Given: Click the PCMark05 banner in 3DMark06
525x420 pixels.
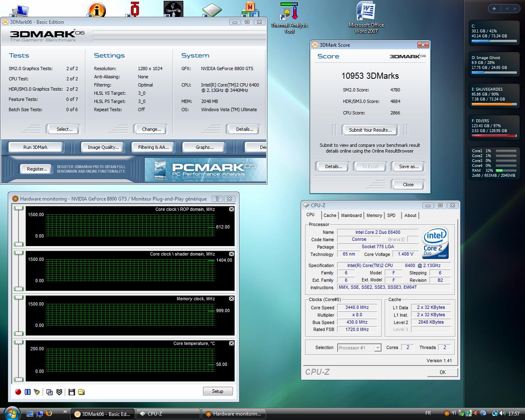Looking at the screenshot, I should (x=205, y=170).
